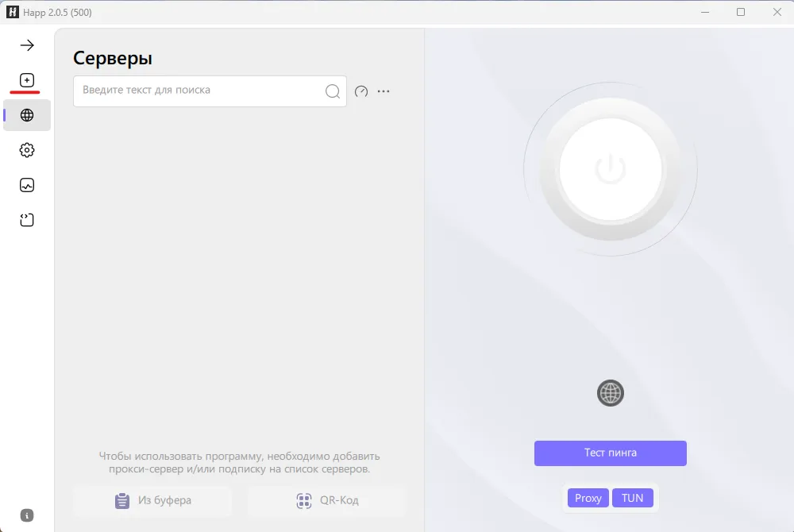Image resolution: width=794 pixels, height=532 pixels.
Task: Open the settings gear in sidebar
Action: point(27,150)
